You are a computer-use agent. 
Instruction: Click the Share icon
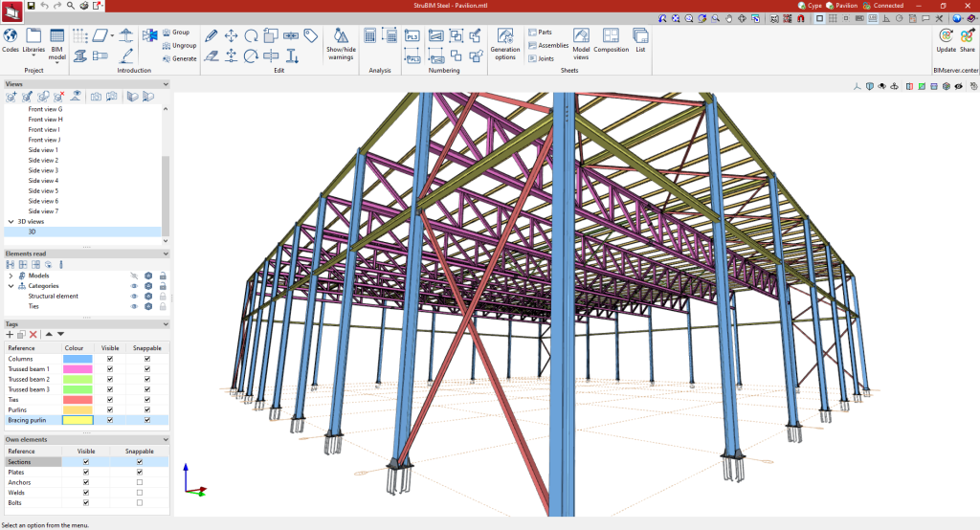coord(968,37)
